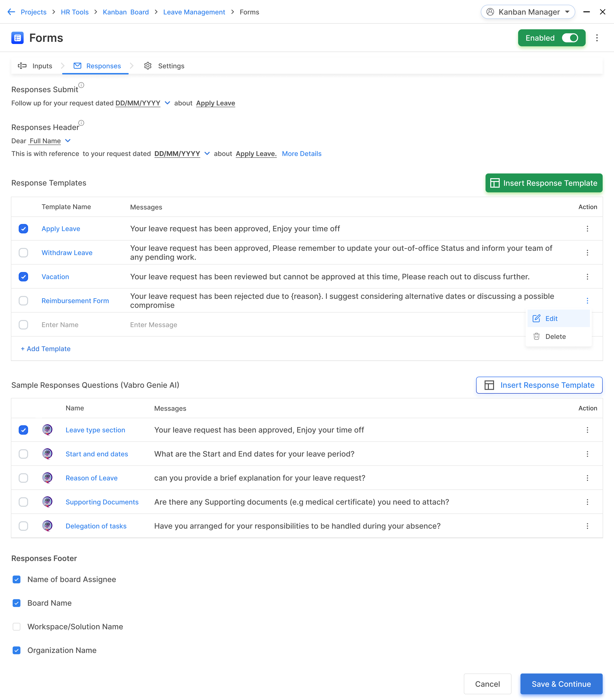
Task: Uncheck the Vacation template checkbox
Action: click(23, 277)
